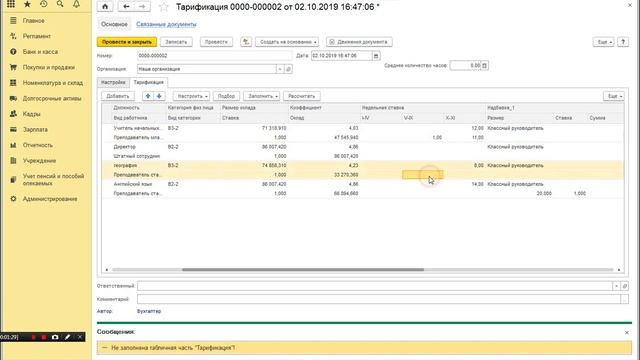Take a snapshot with the recorder camera icon

point(55,337)
